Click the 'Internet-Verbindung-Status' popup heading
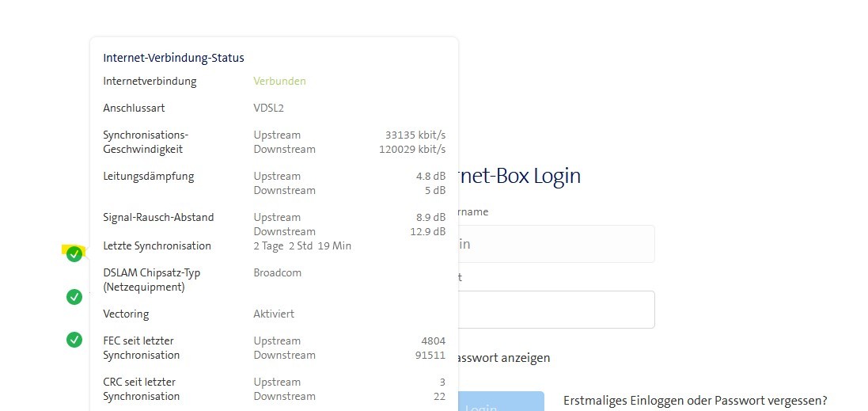This screenshot has height=411, width=868. (x=173, y=58)
